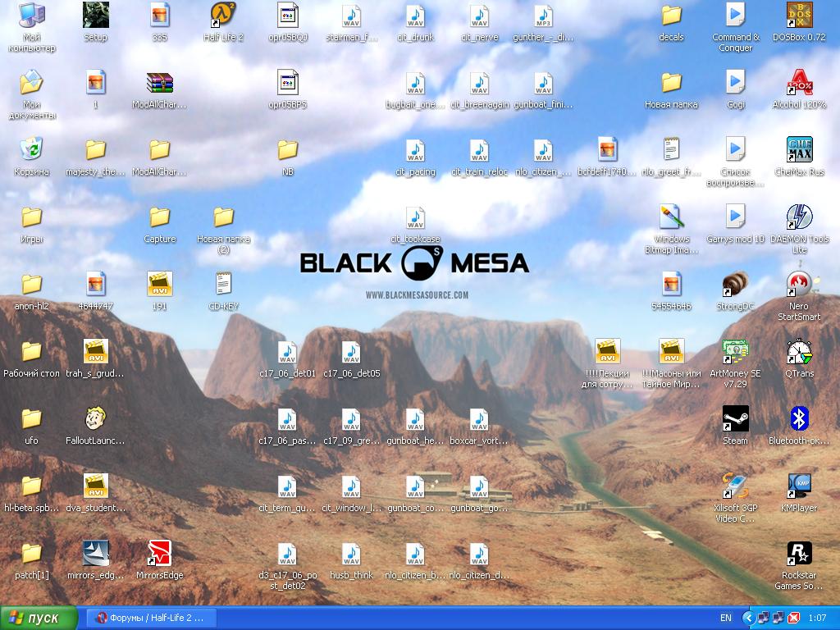The image size is (840, 630).
Task: Select the StrongDC icon
Action: pos(735,284)
